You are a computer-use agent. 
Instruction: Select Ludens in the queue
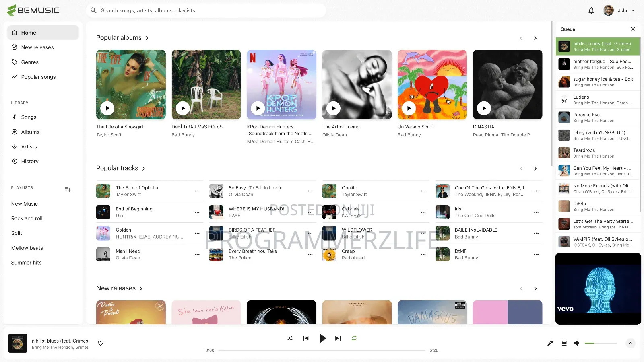pyautogui.click(x=598, y=100)
